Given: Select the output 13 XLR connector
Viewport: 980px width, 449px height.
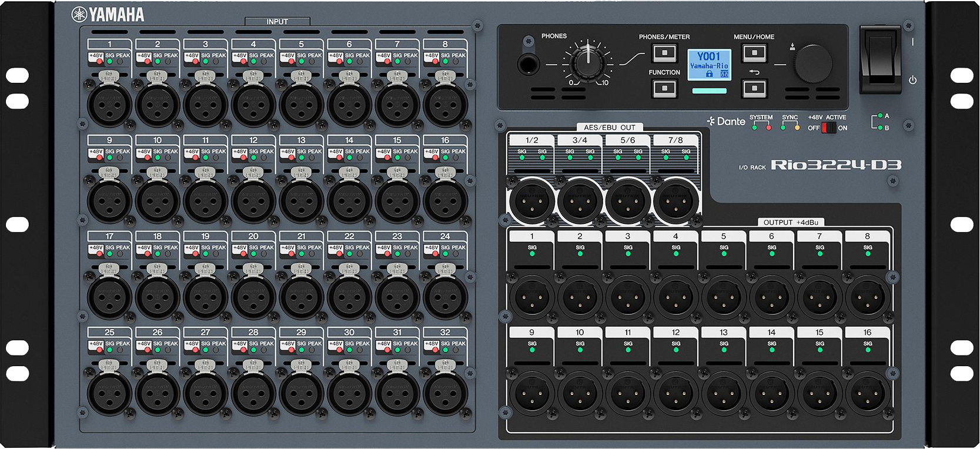Looking at the screenshot, I should 724,393.
